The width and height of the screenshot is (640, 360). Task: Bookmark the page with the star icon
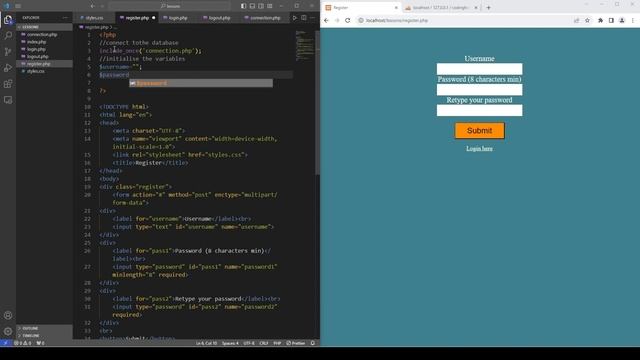tap(587, 20)
